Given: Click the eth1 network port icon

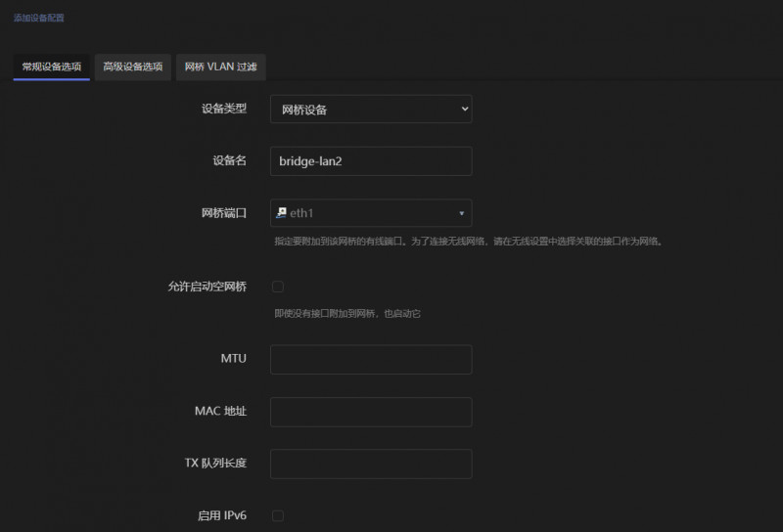Looking at the screenshot, I should tap(282, 212).
